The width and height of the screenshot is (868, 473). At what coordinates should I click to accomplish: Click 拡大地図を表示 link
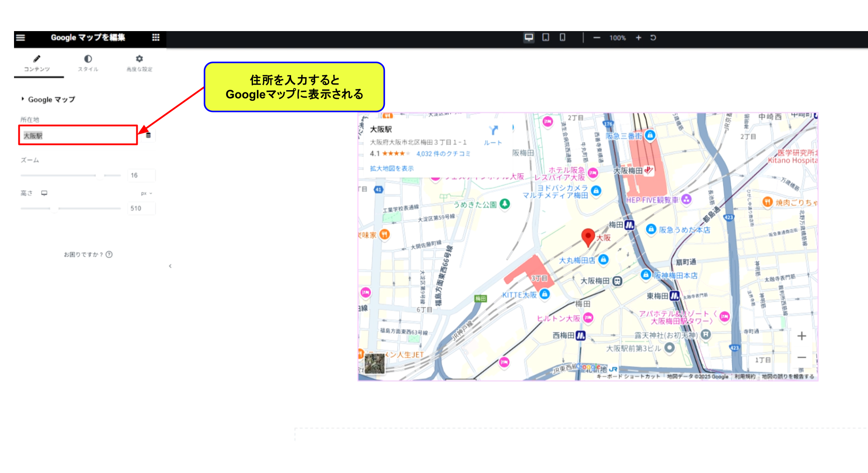(391, 168)
